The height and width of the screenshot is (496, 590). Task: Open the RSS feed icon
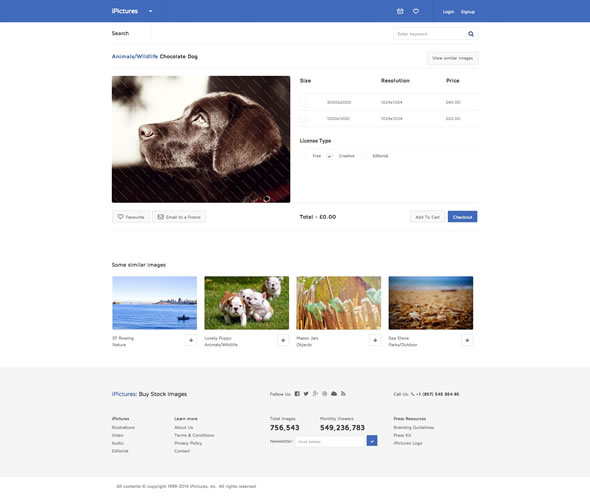(343, 394)
